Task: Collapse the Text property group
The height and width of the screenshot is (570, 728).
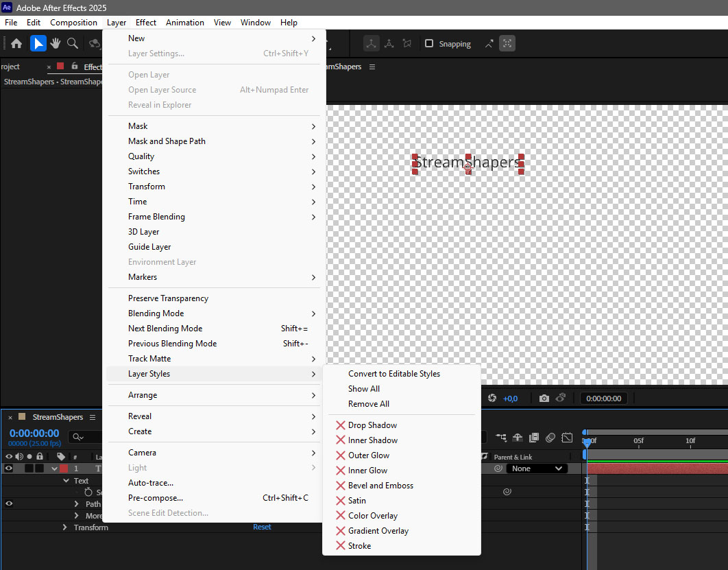Action: (x=66, y=480)
